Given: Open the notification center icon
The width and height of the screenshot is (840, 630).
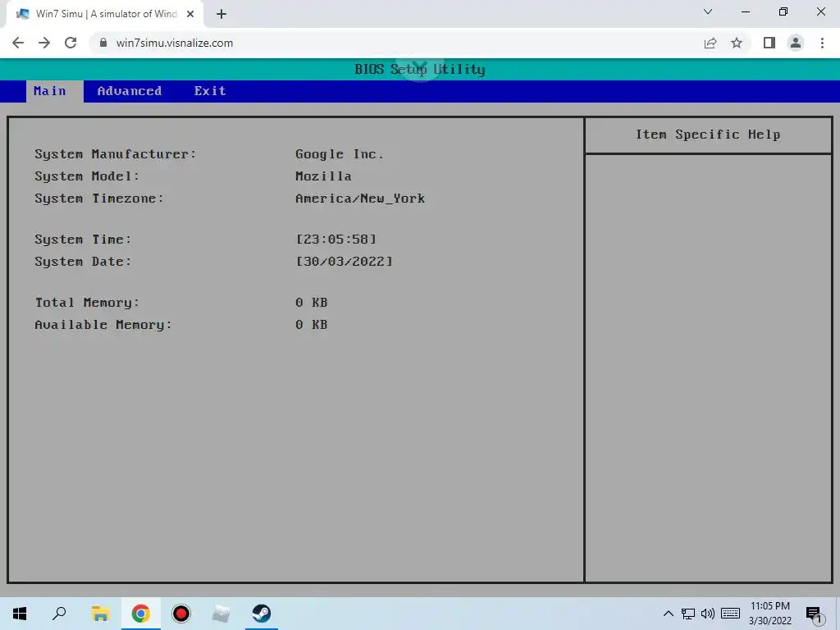Looking at the screenshot, I should point(813,614).
